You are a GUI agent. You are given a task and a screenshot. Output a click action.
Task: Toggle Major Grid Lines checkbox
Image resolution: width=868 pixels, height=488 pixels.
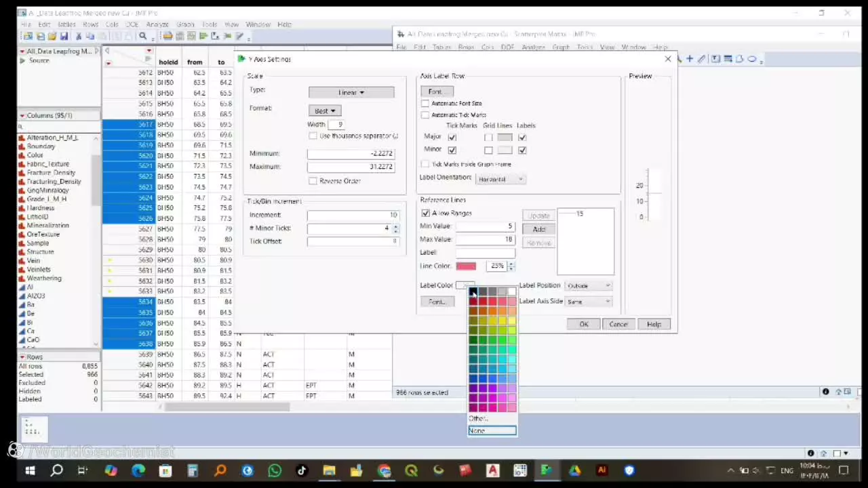[488, 138]
